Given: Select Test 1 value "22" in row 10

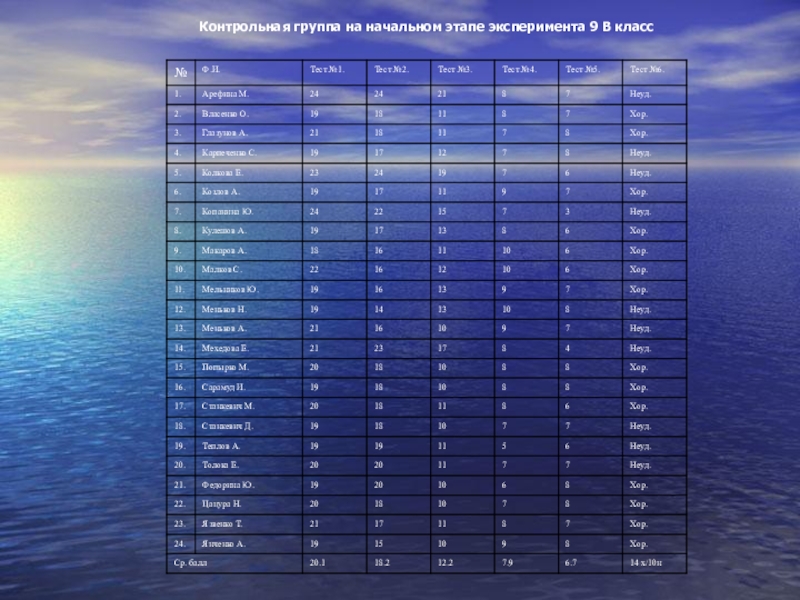Looking at the screenshot, I should coord(314,269).
